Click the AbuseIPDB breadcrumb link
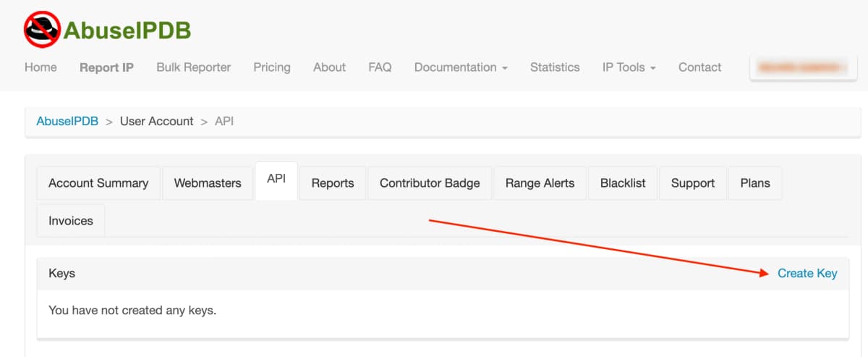The height and width of the screenshot is (357, 868). (67, 121)
